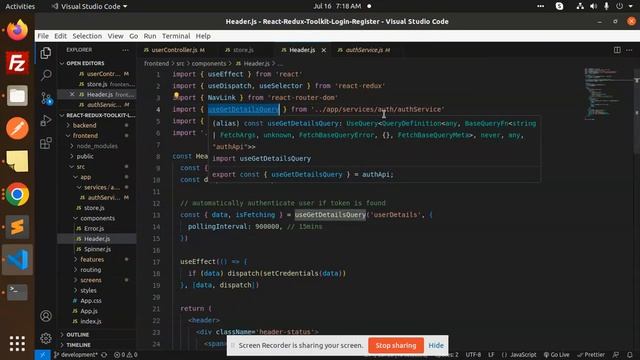Viewport: 640px width, 360px height.
Task: Launch Firefox from the dock
Action: pyautogui.click(x=17, y=30)
